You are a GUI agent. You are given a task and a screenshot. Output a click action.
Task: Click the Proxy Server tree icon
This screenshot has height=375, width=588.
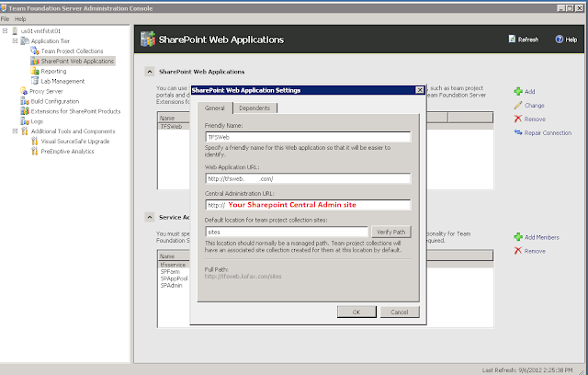[24, 91]
